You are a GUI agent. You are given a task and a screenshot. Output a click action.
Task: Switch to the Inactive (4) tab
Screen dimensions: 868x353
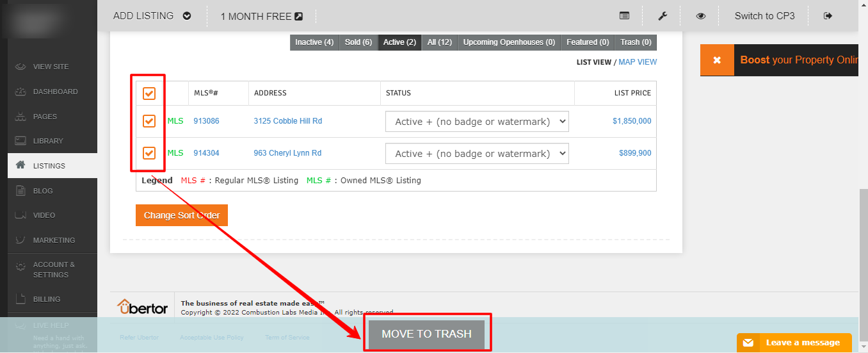[x=314, y=42]
